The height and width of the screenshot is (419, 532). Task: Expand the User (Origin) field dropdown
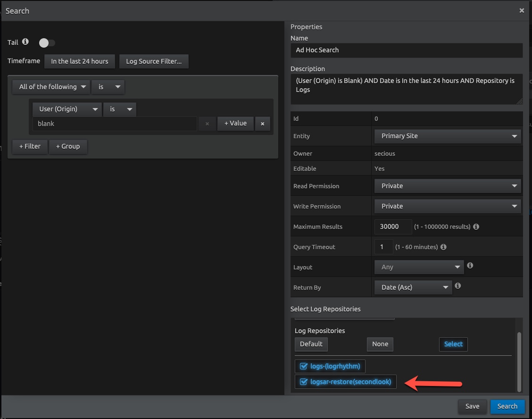click(67, 109)
